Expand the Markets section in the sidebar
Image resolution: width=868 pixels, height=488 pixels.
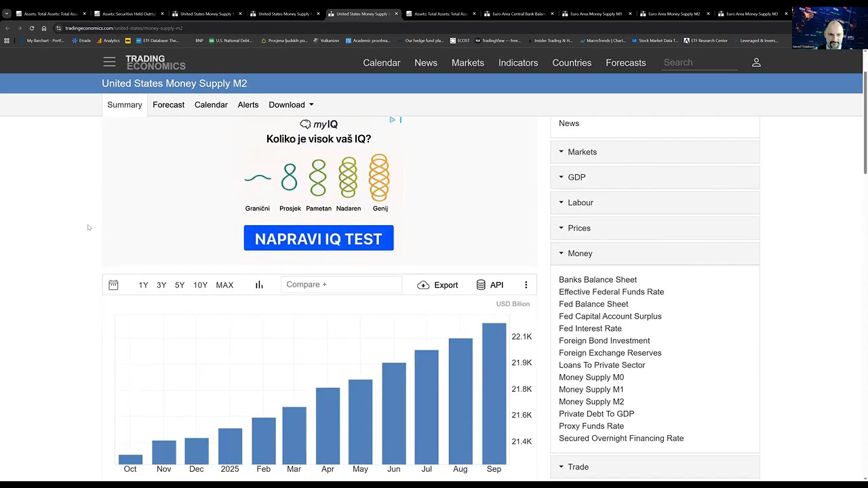[x=654, y=152]
